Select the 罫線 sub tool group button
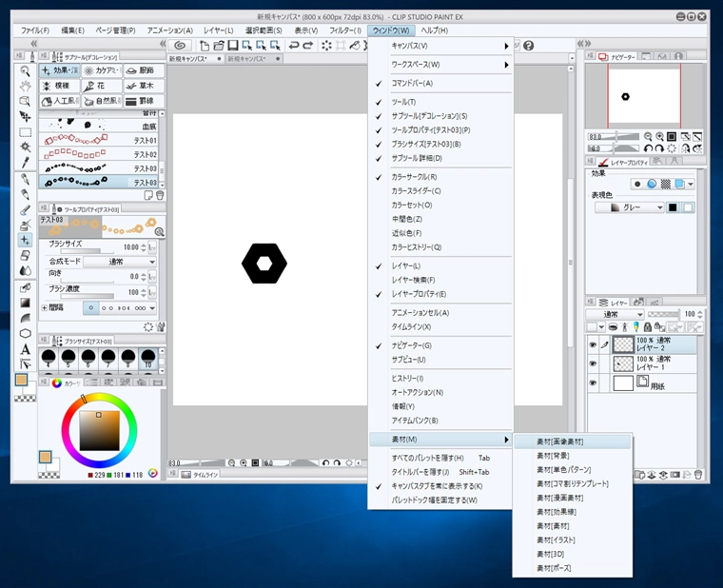Viewport: 723px width, 588px height. click(x=144, y=101)
